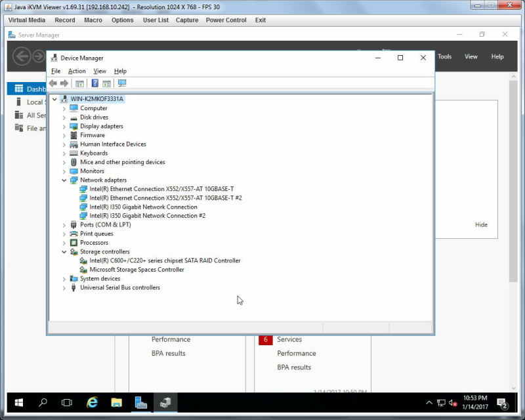The image size is (525, 420).
Task: Open Device Manager's View menu
Action: point(100,71)
